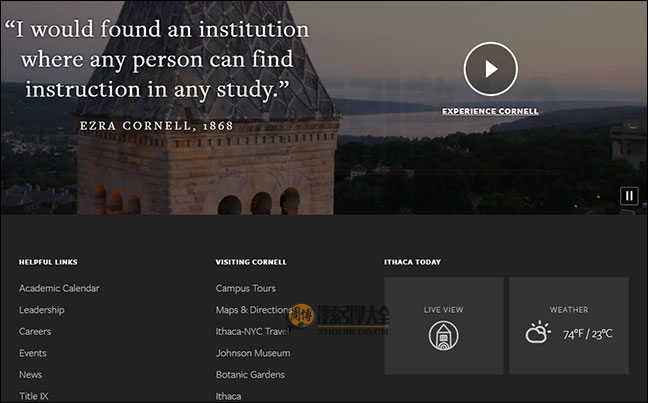Click the Weather label
The height and width of the screenshot is (403, 648).
coord(569,310)
